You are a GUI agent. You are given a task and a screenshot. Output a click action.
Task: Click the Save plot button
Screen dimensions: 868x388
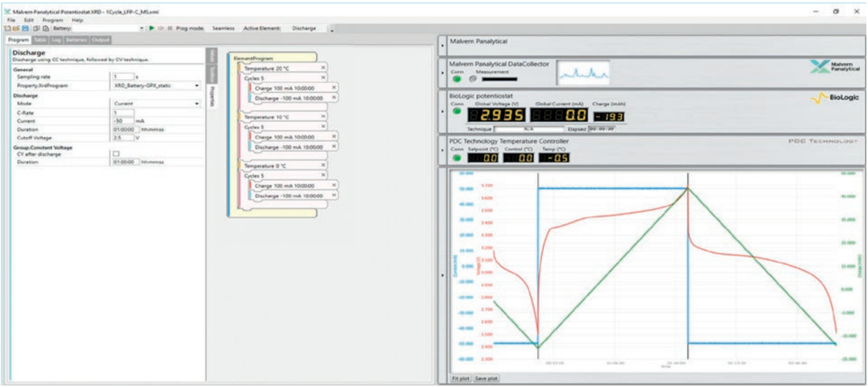[486, 377]
